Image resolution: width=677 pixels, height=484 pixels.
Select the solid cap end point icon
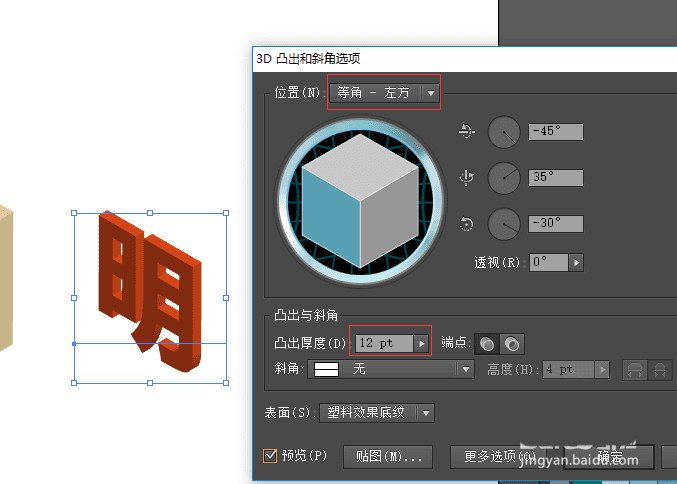[x=487, y=344]
